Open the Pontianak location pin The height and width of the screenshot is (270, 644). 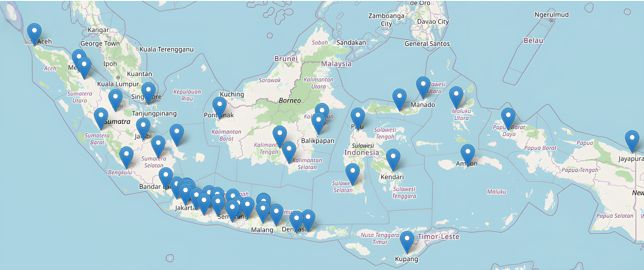pyautogui.click(x=219, y=106)
